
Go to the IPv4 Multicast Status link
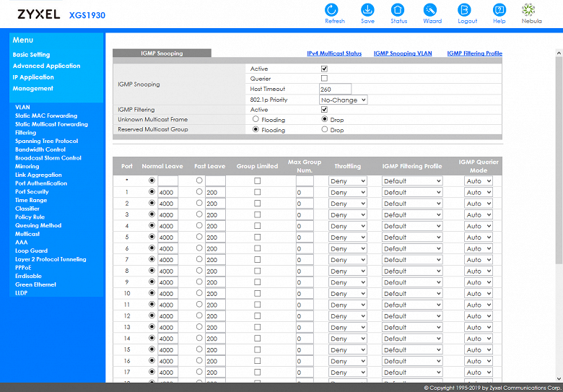point(333,53)
